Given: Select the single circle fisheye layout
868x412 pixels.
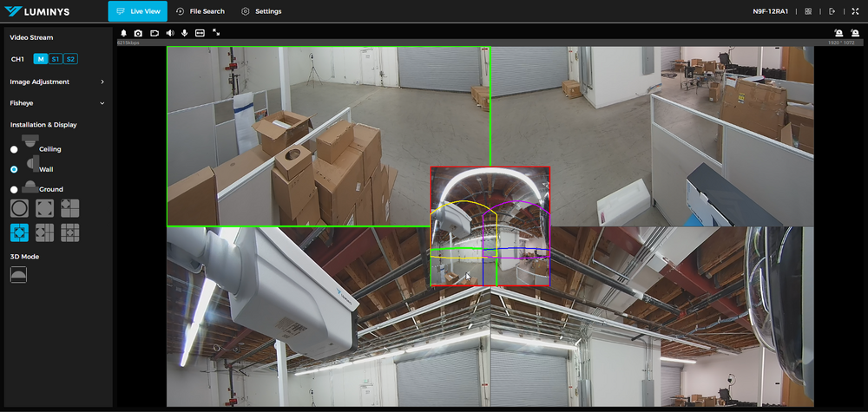Looking at the screenshot, I should (19, 208).
